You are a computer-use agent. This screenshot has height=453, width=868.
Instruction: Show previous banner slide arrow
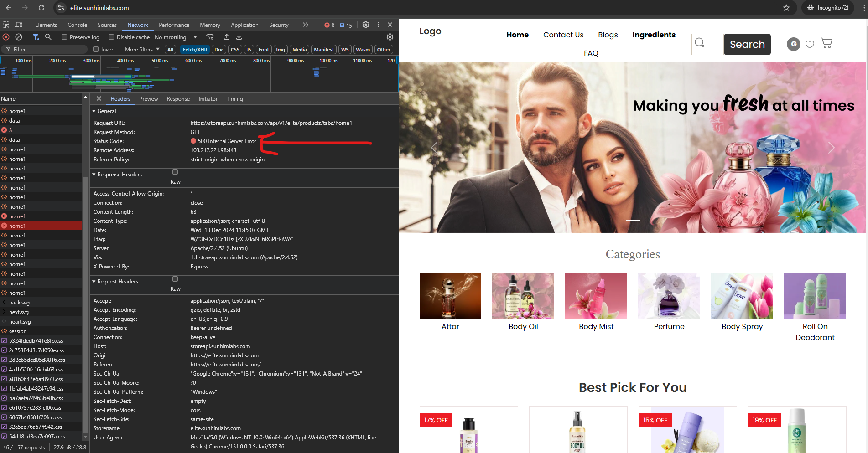click(x=434, y=148)
